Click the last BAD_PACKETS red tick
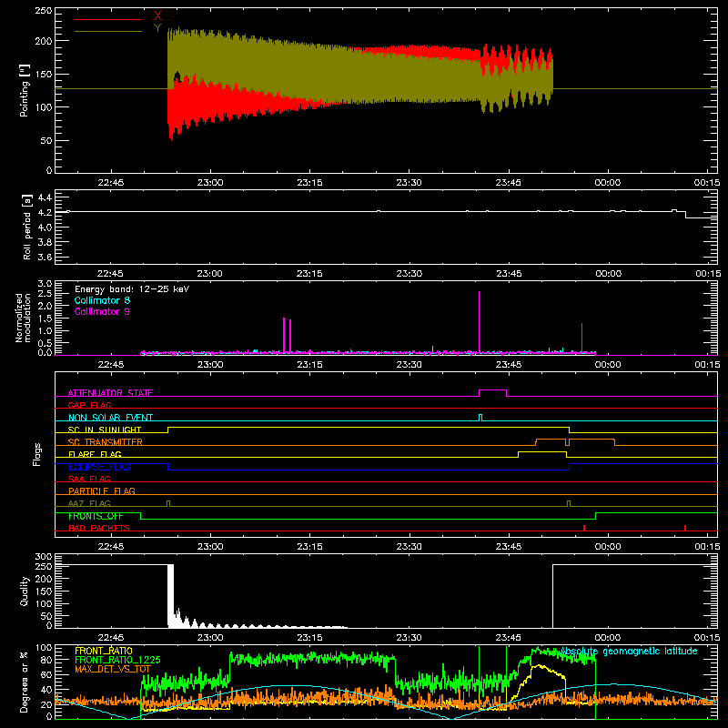 685,528
